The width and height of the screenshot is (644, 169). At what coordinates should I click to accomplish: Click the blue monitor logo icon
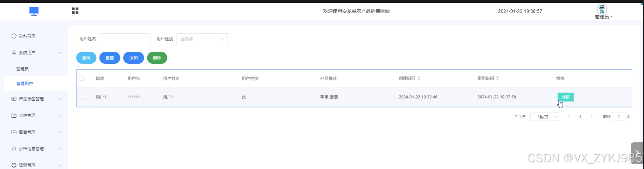pyautogui.click(x=34, y=11)
